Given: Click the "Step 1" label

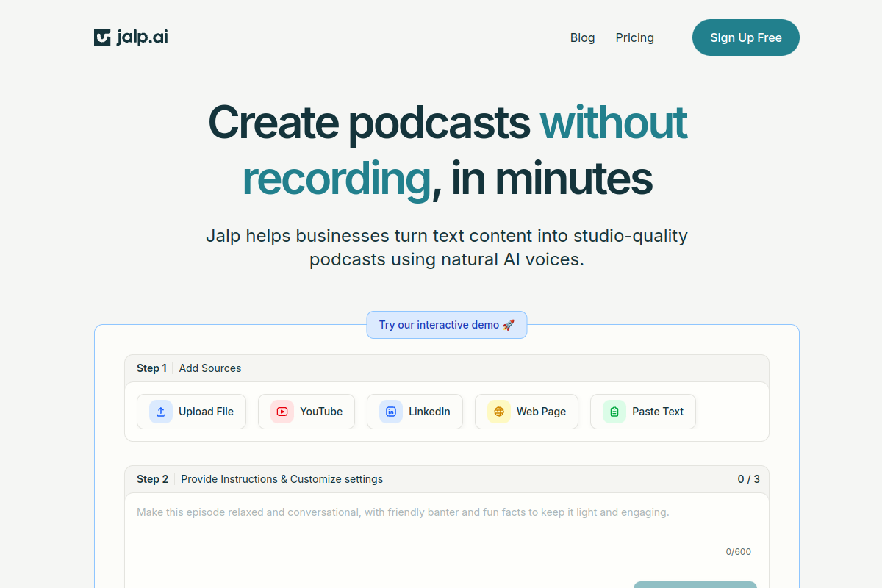Looking at the screenshot, I should (x=151, y=368).
